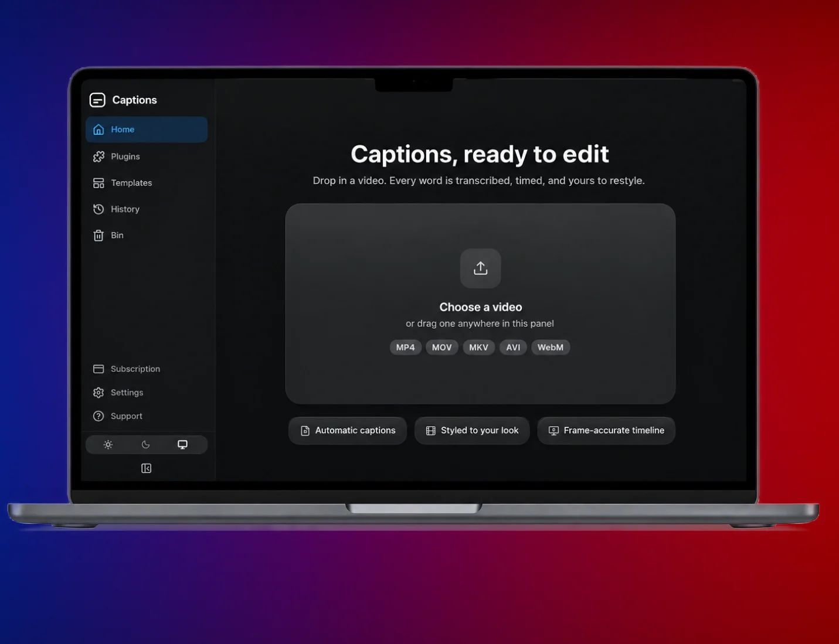Click the Automatic captions pill
The height and width of the screenshot is (644, 839).
tap(348, 431)
